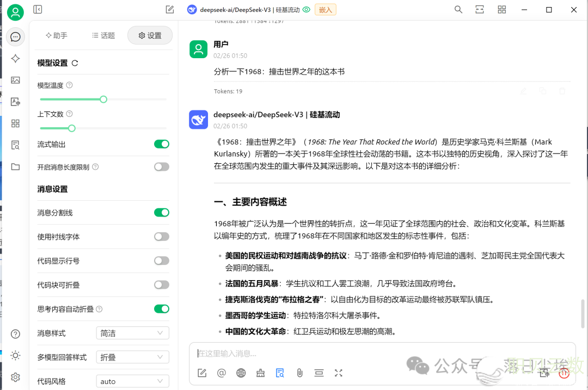
Task: Stop generation with the red pause button
Action: pos(564,373)
